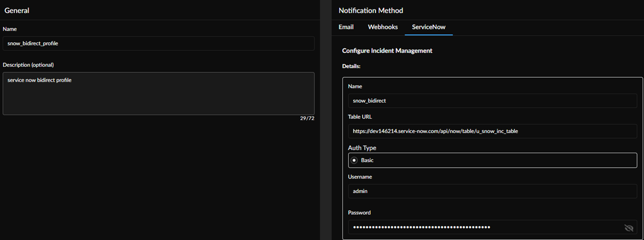Click the 29/72 character counter
The image size is (644, 240).
(x=307, y=118)
